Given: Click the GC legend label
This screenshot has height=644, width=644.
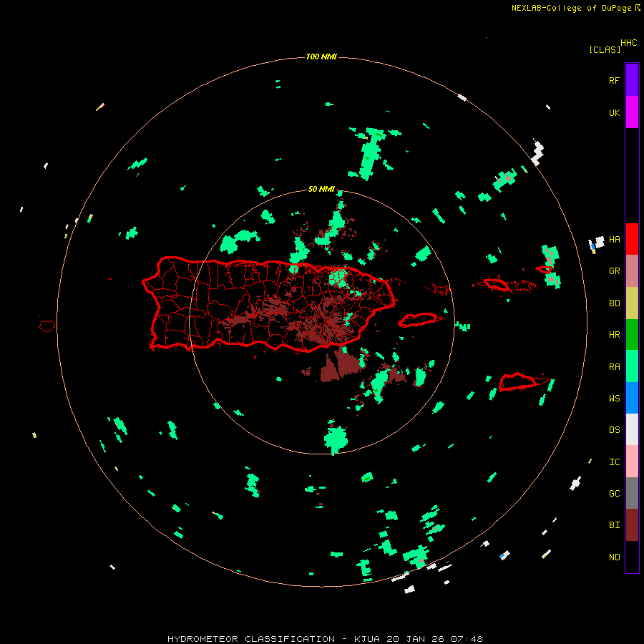Looking at the screenshot, I should click(615, 494).
